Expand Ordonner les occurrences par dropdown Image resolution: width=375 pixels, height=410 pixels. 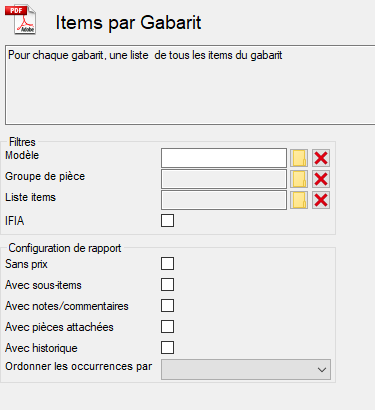[x=246, y=369]
